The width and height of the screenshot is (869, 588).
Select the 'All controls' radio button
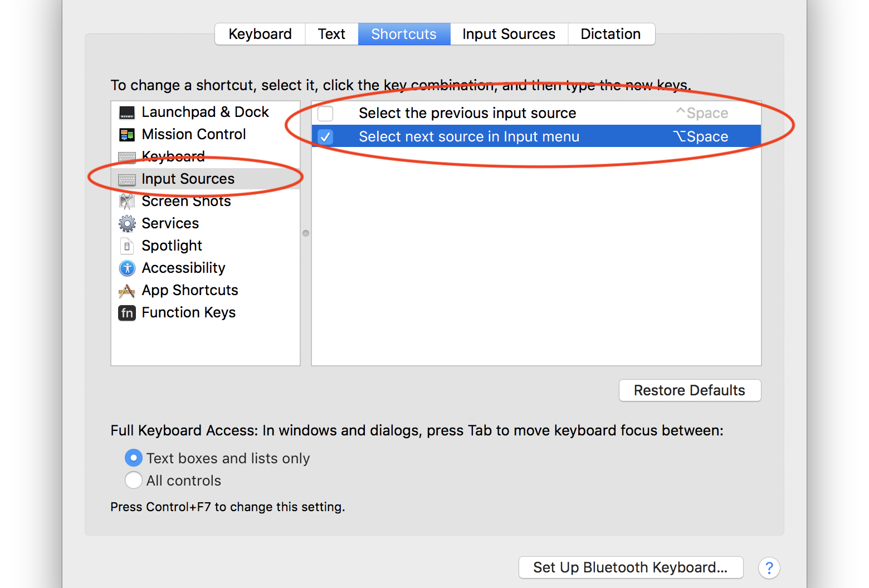[134, 480]
